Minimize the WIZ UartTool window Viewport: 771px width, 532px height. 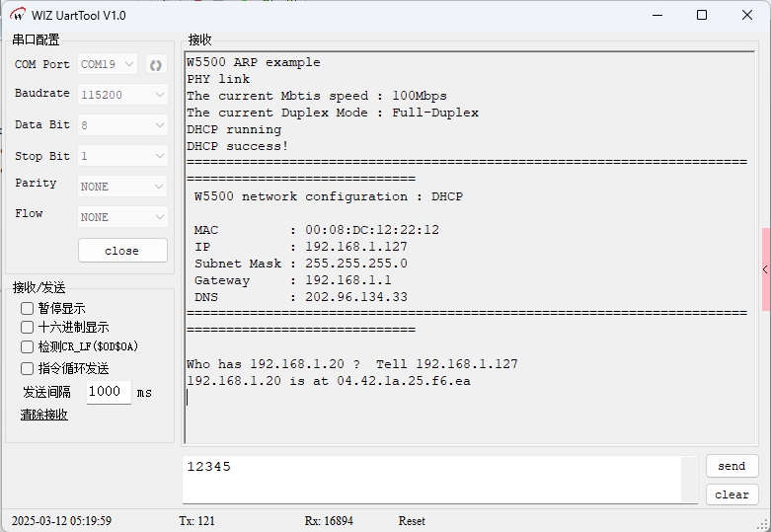point(656,15)
